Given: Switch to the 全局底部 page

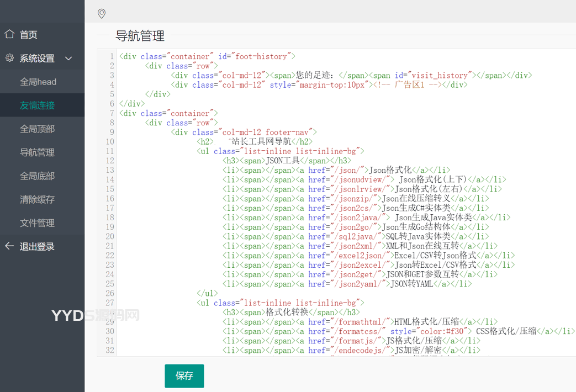Looking at the screenshot, I should [38, 176].
